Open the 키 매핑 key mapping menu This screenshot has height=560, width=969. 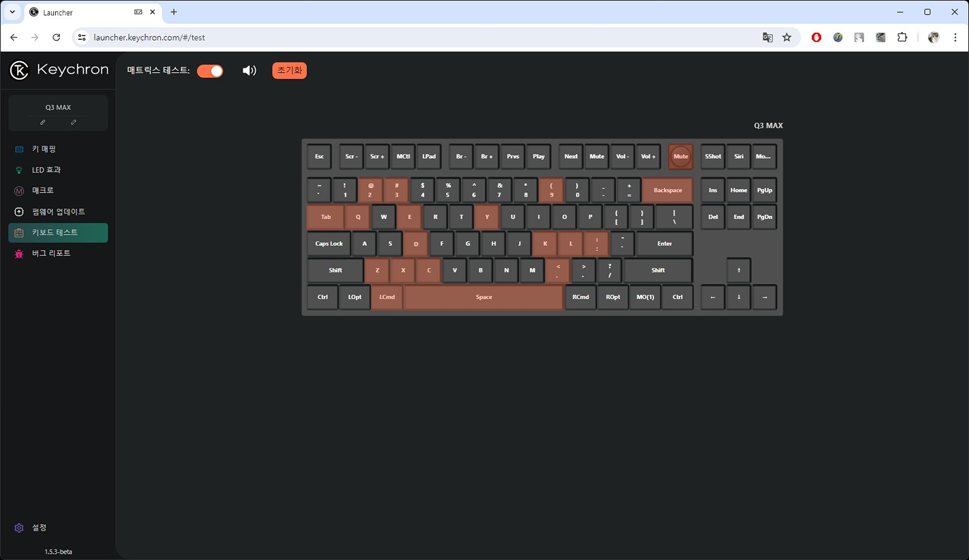click(x=58, y=149)
